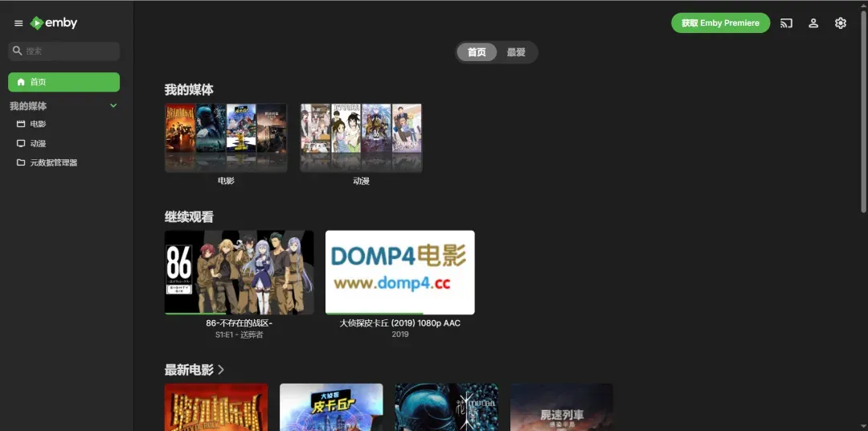The image size is (868, 431).
Task: Click the 最新电影 section heading
Action: click(x=189, y=370)
